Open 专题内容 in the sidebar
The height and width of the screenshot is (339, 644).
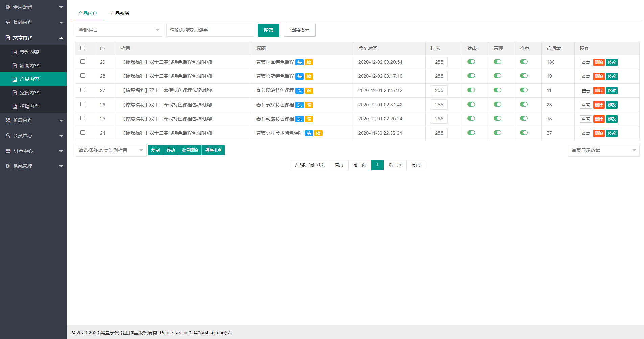pos(33,52)
